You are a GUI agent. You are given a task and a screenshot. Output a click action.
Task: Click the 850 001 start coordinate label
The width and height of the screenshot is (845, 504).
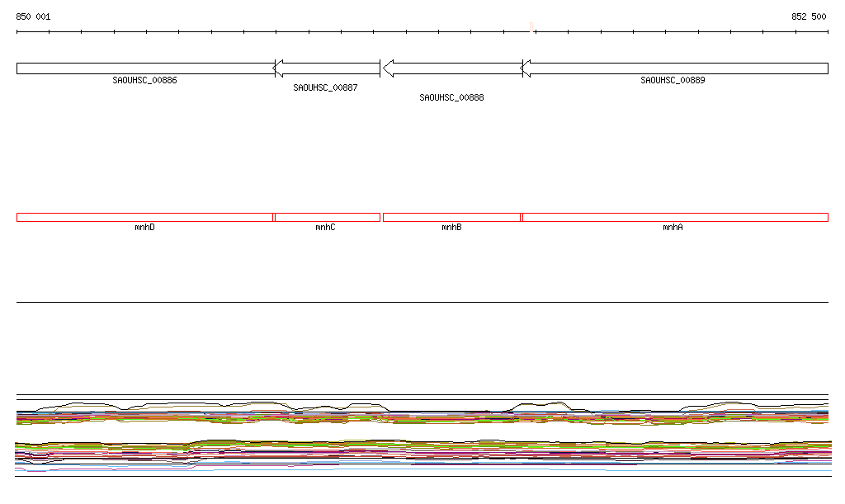tap(33, 16)
